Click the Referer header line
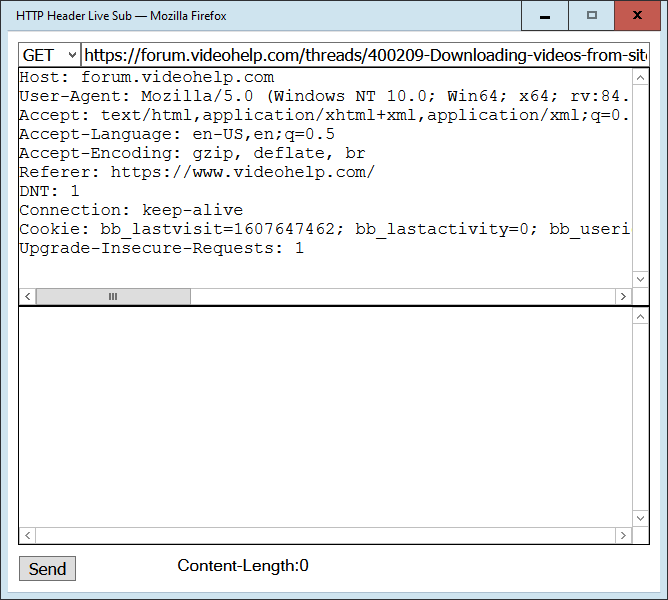Screen dimensions: 668x600 (197, 172)
